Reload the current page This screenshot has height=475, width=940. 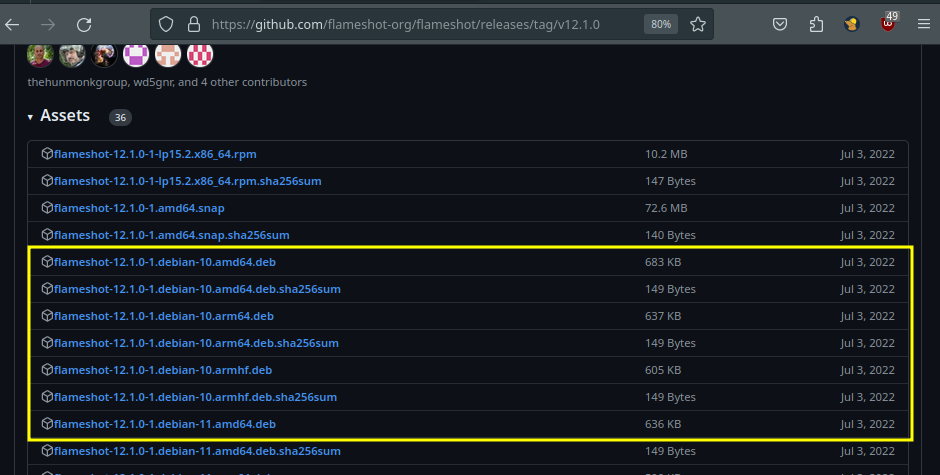(84, 24)
